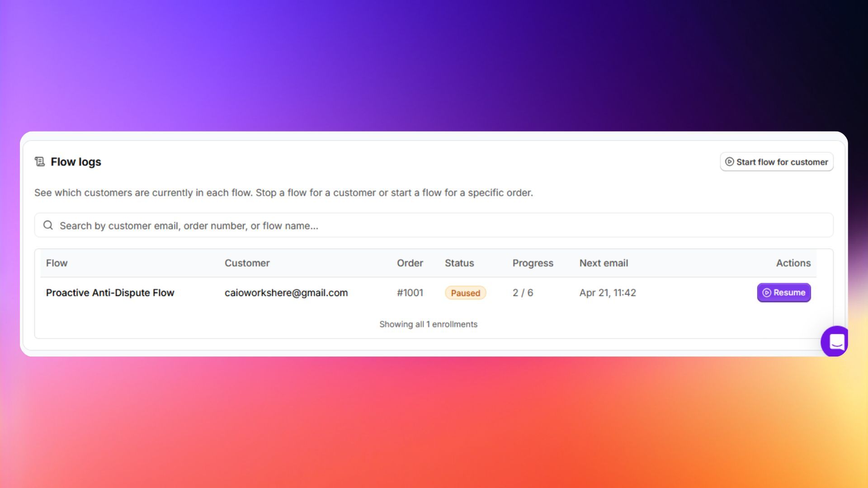Click next email date Apr 21, 11:42
Viewport: 868px width, 488px height.
(608, 293)
